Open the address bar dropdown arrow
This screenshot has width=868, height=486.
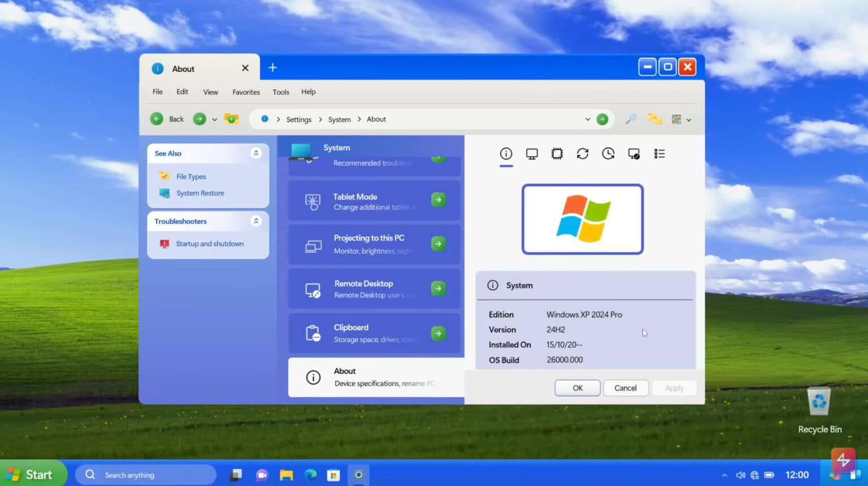(x=588, y=119)
